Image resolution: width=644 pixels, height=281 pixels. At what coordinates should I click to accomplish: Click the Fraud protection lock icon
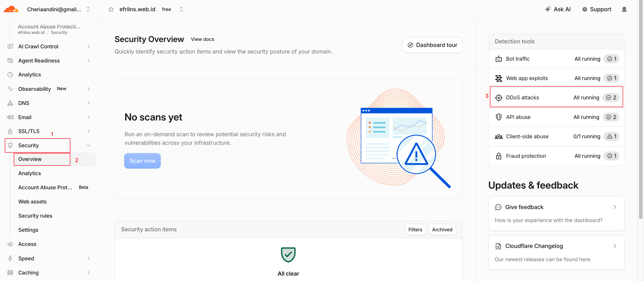point(499,156)
